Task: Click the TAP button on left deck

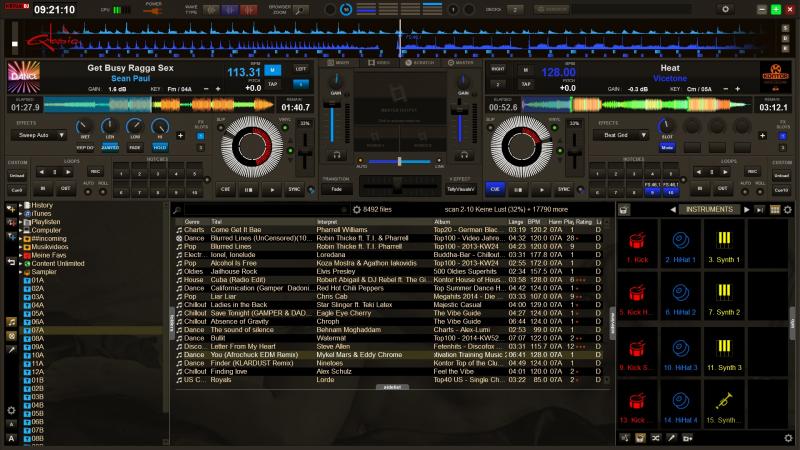Action: click(274, 85)
